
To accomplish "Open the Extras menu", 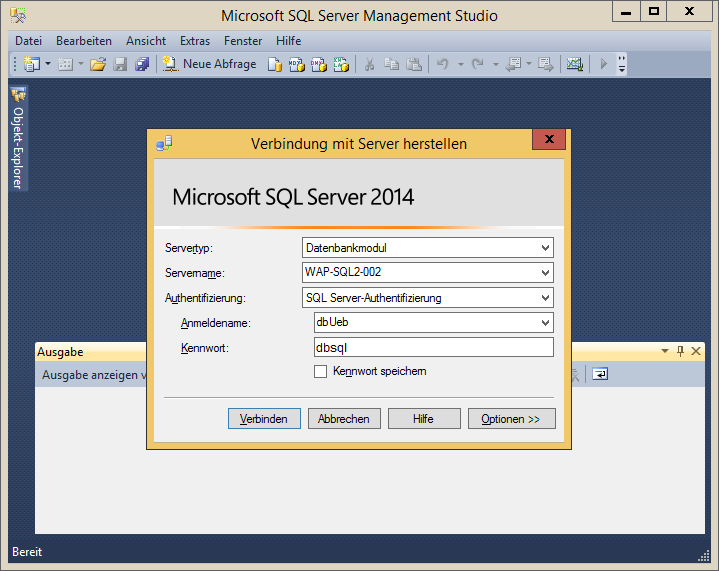I will [195, 41].
